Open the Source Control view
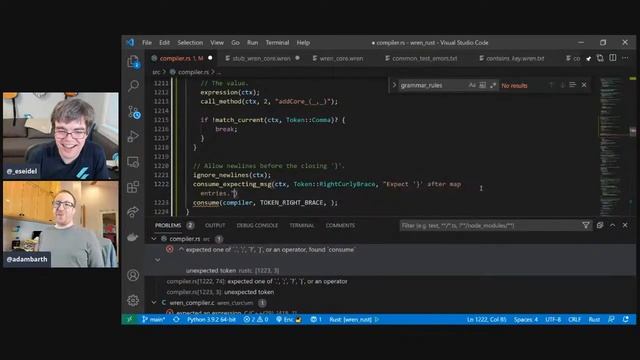Screen dimensions: 640x360 [133, 112]
